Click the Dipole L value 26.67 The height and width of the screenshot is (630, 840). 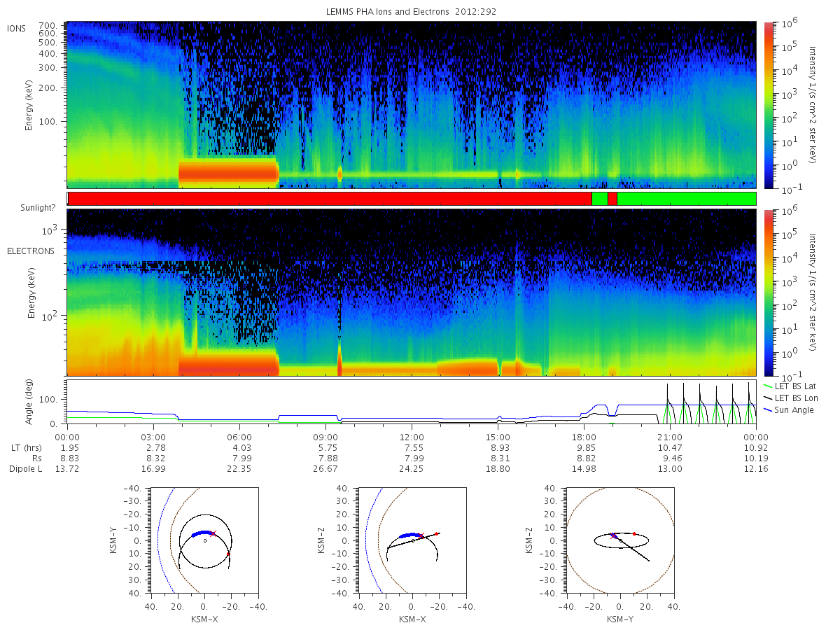click(325, 468)
